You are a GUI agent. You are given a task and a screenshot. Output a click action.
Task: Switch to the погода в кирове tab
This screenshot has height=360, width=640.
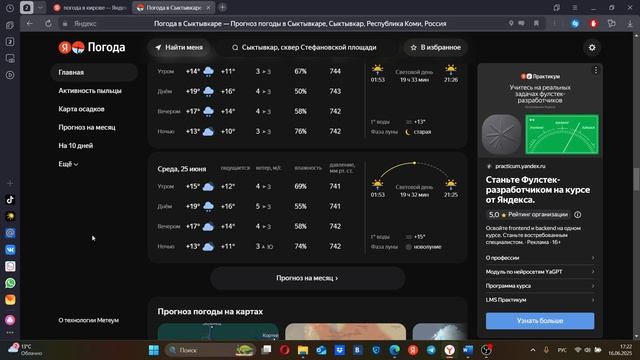[x=91, y=8]
